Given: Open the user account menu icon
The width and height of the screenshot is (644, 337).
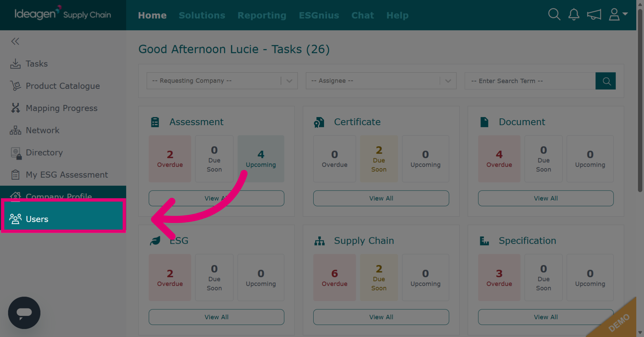Looking at the screenshot, I should tap(618, 14).
